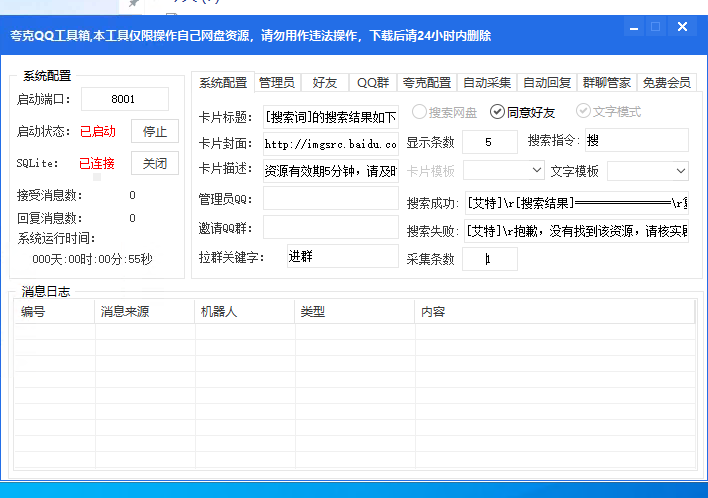Click the 消息来源 column header

click(144, 312)
